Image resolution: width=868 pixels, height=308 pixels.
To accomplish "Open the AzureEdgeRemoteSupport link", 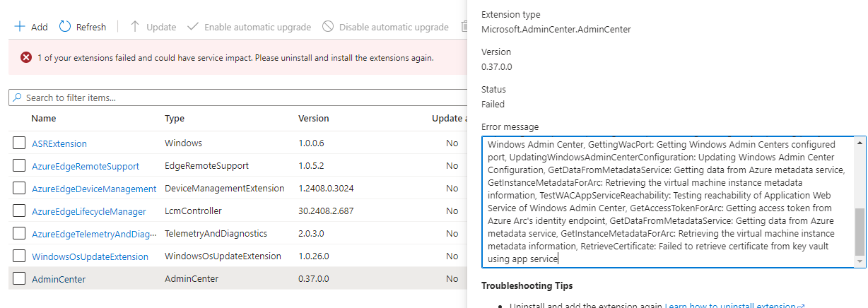I will pos(86,166).
